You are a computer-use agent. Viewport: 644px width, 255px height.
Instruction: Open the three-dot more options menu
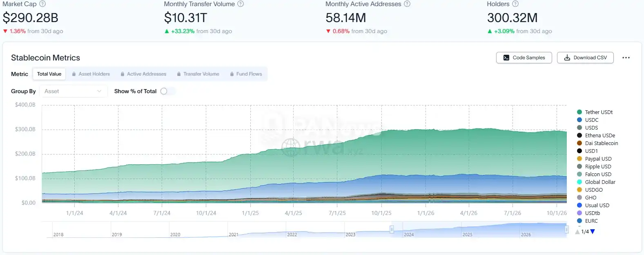[626, 58]
